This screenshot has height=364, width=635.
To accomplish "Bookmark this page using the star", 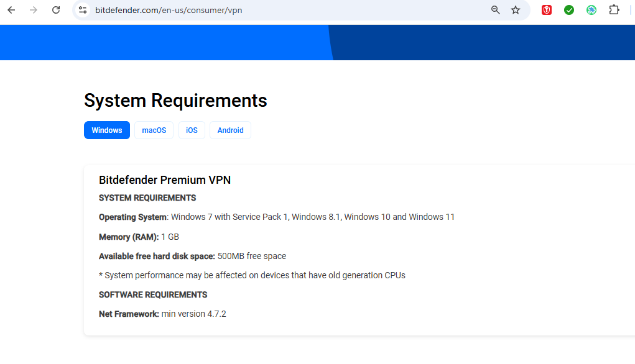I will [x=516, y=10].
